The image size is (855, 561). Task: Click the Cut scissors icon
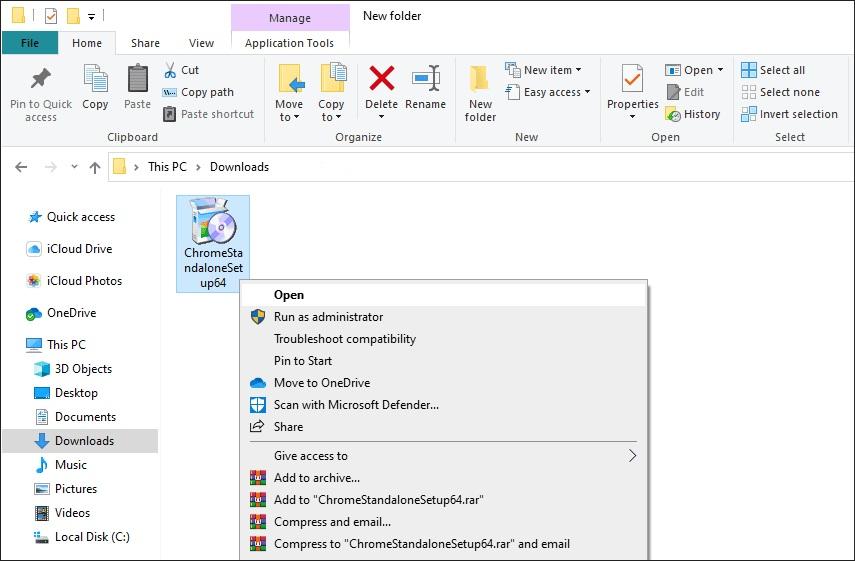(x=170, y=70)
